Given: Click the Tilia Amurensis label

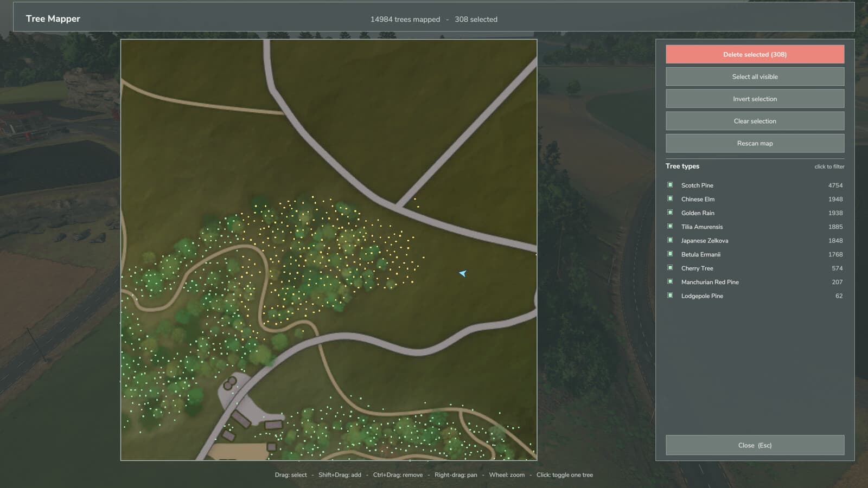Looking at the screenshot, I should click(702, 227).
